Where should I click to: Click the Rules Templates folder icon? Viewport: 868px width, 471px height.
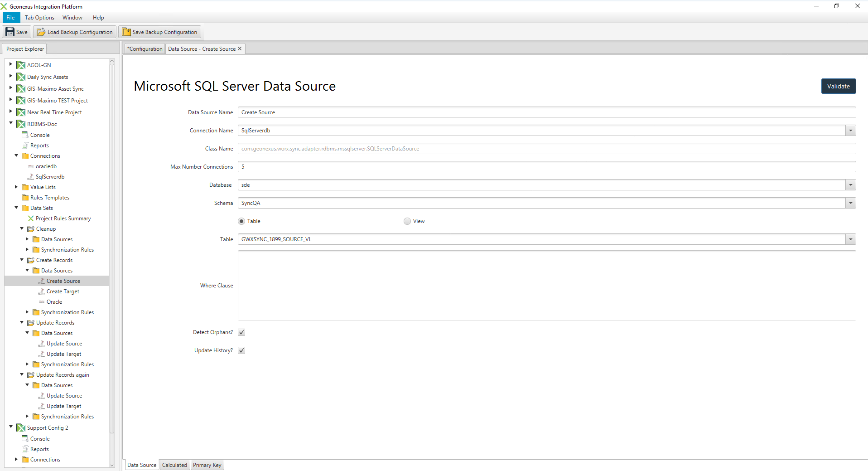tap(25, 198)
